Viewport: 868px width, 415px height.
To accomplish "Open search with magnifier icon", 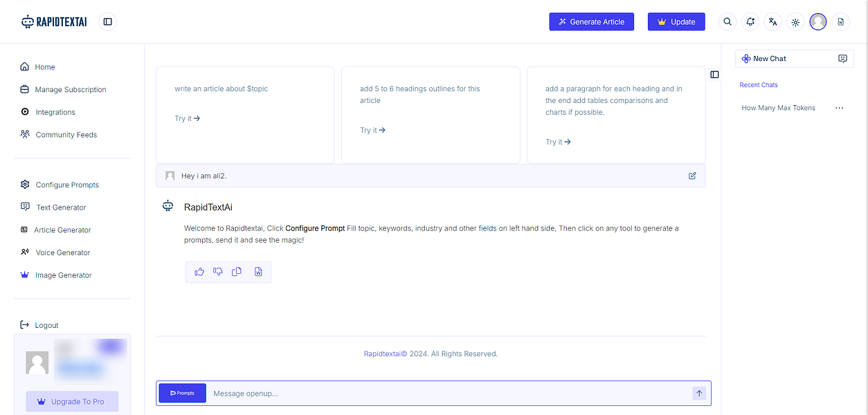I will tap(727, 21).
